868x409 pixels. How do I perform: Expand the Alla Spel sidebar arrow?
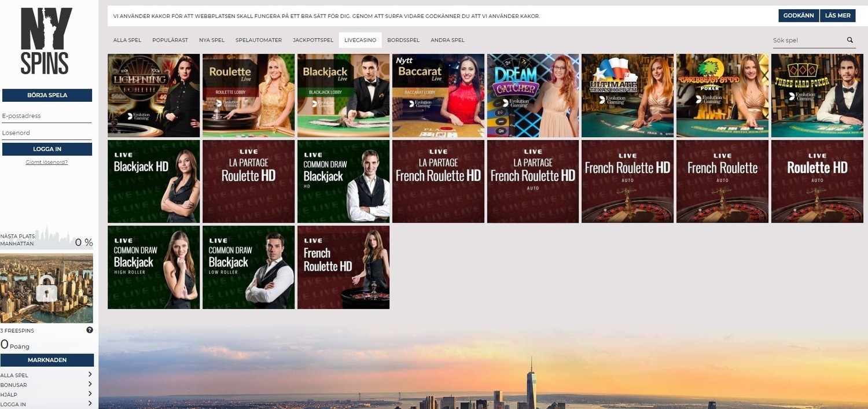coord(90,375)
